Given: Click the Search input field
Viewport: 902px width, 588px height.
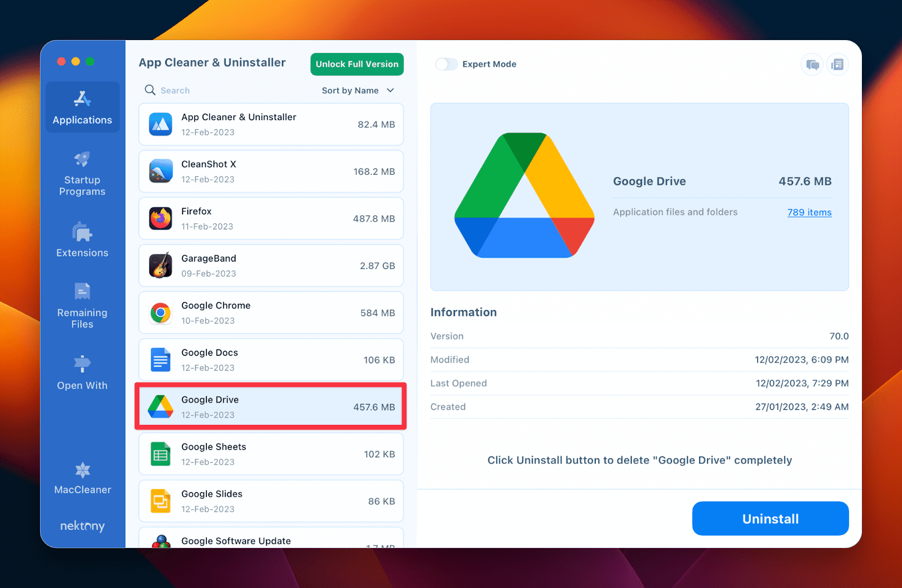Looking at the screenshot, I should pos(186,90).
